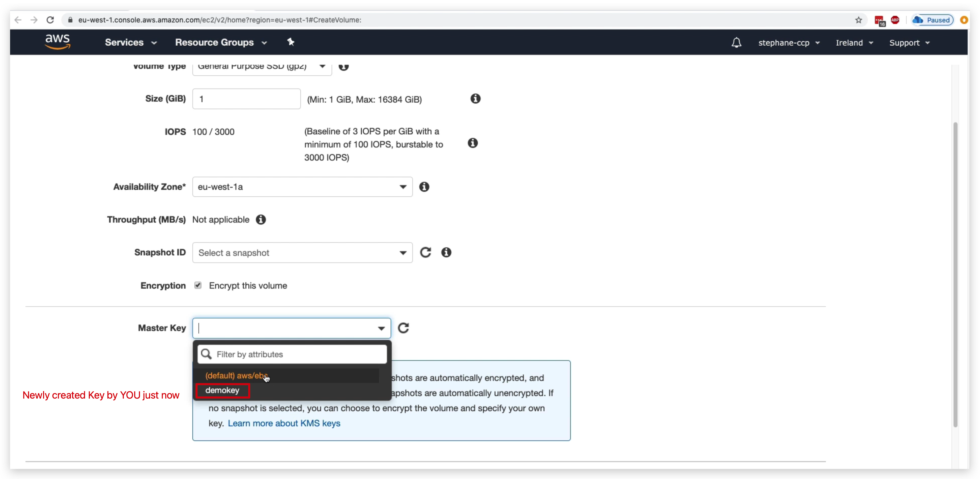Open notifications via the bell icon

[736, 43]
